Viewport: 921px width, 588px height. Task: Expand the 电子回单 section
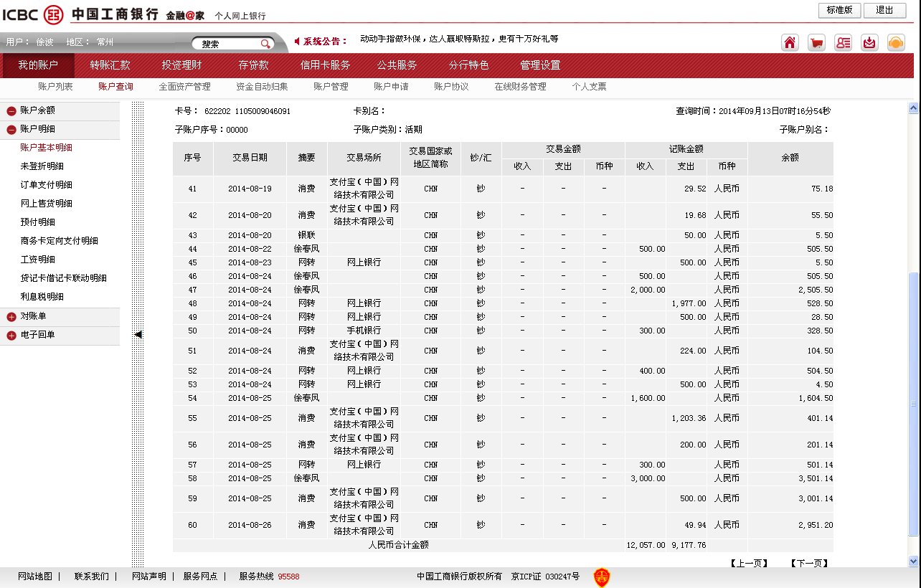[x=11, y=336]
